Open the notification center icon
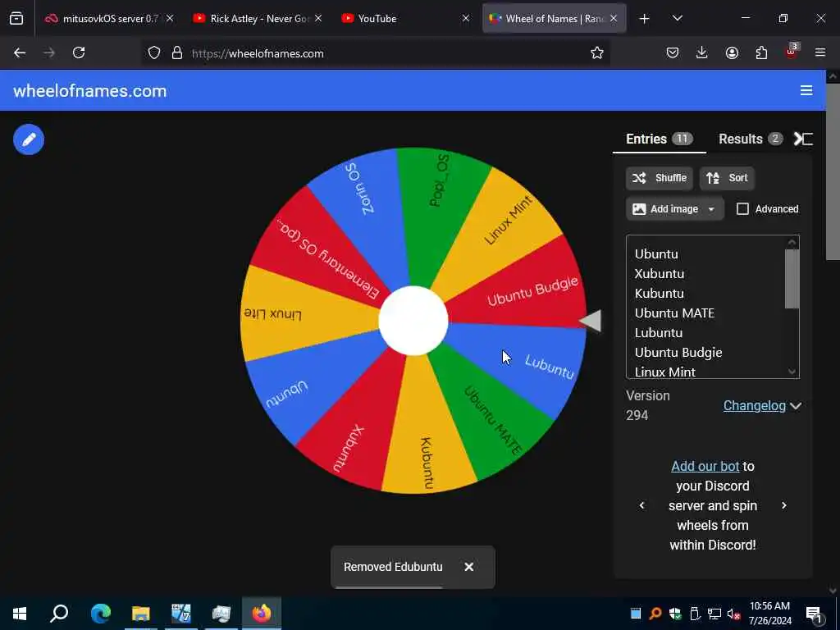The height and width of the screenshot is (630, 840). click(x=814, y=614)
